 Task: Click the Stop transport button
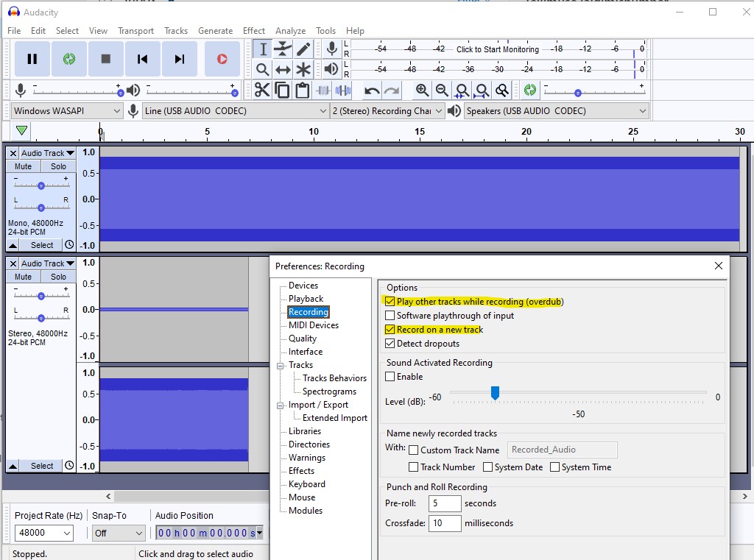point(106,59)
